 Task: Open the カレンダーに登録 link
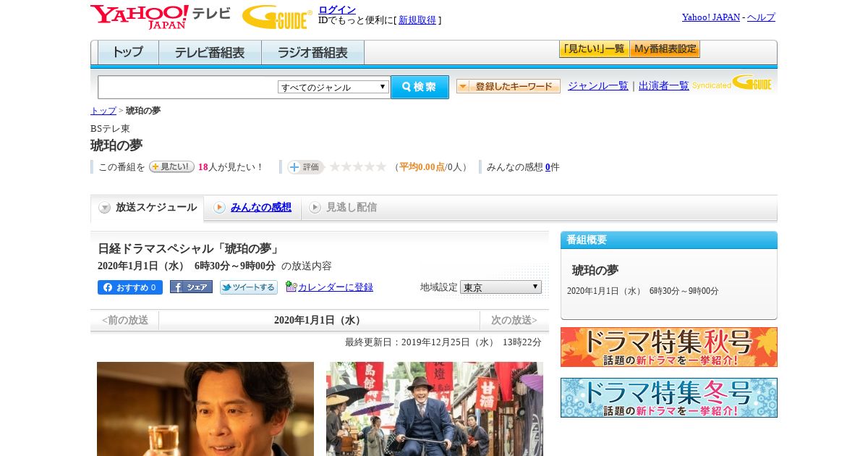tap(336, 287)
